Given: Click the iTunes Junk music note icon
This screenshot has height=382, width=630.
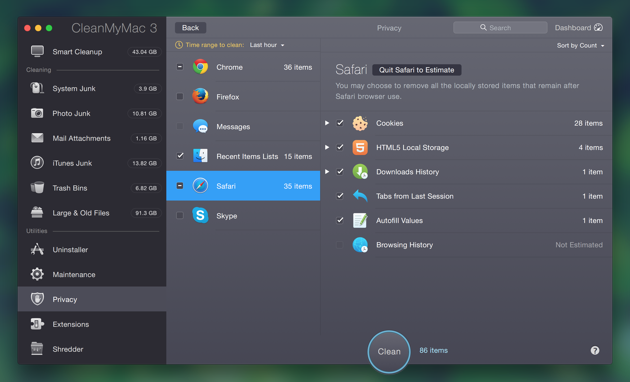Looking at the screenshot, I should (x=37, y=163).
